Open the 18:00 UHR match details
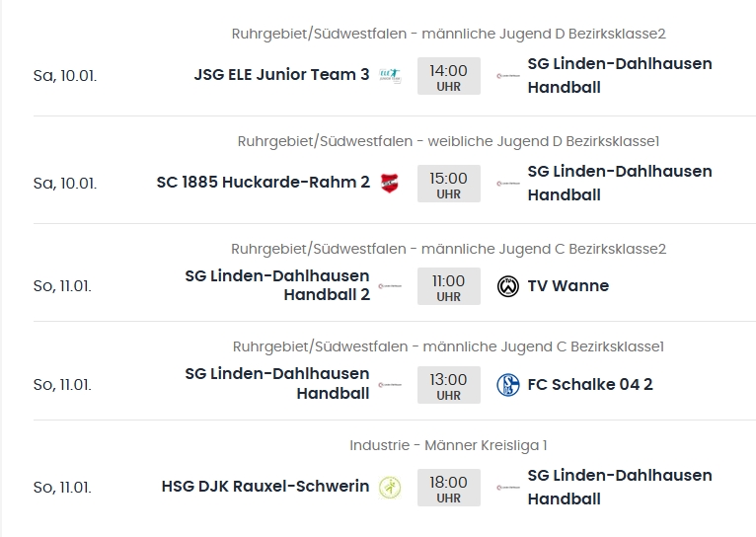This screenshot has height=537, width=756. pyautogui.click(x=449, y=488)
